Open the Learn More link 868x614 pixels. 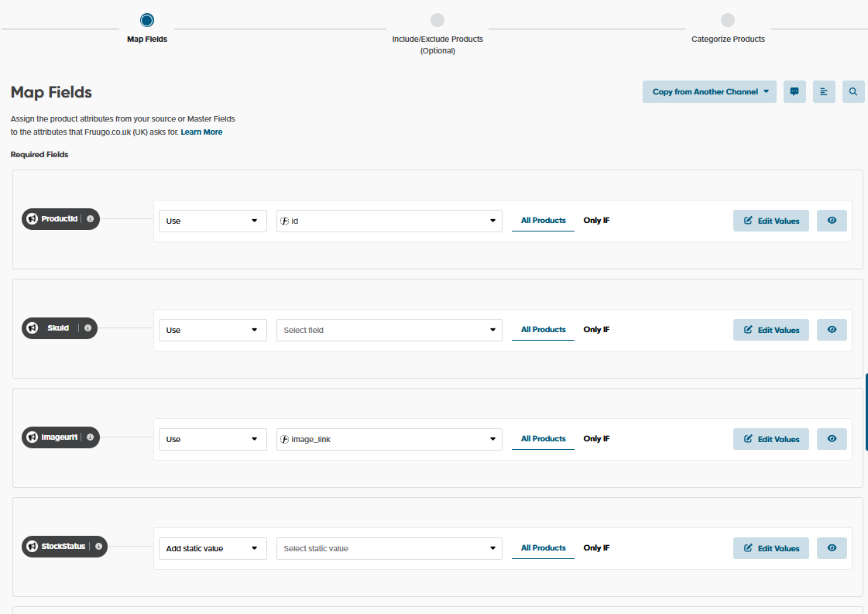[201, 132]
